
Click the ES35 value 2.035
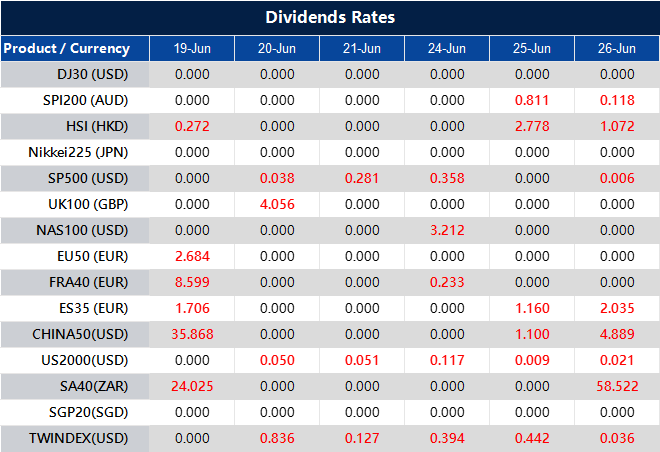616,308
